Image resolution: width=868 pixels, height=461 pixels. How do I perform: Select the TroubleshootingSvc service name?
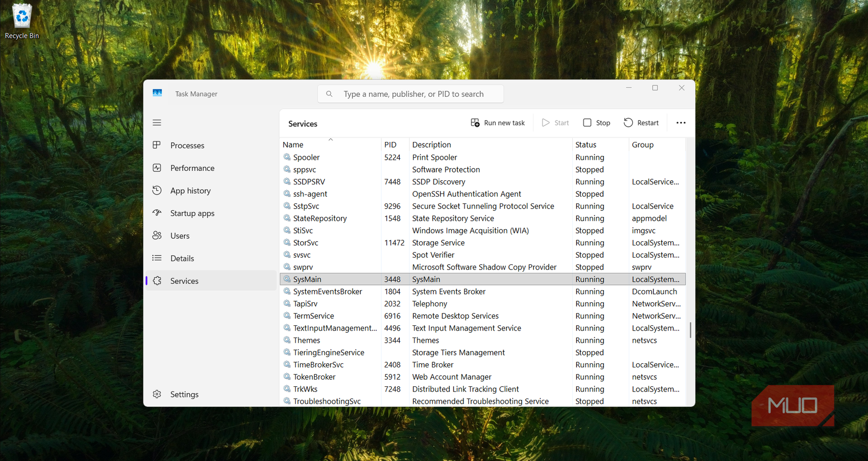[327, 401]
